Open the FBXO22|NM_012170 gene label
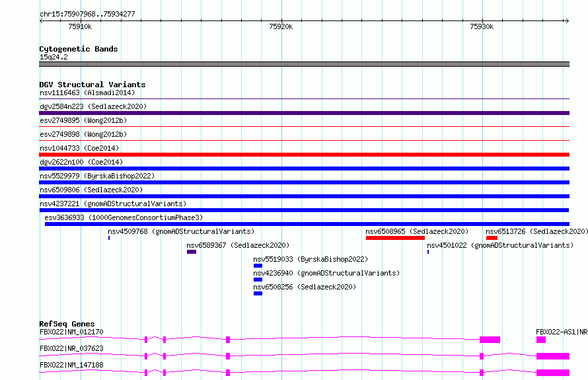 point(71,332)
